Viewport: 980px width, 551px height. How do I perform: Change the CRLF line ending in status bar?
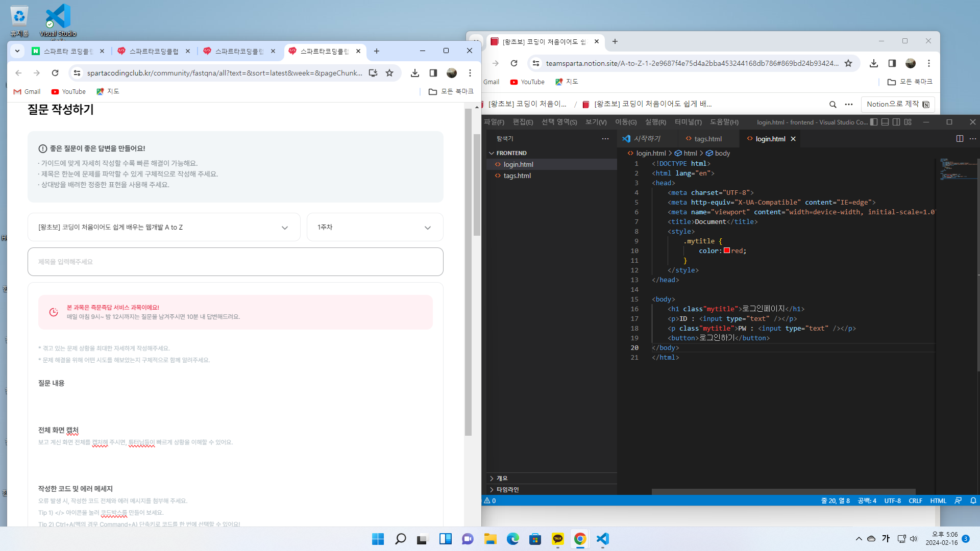tap(915, 500)
